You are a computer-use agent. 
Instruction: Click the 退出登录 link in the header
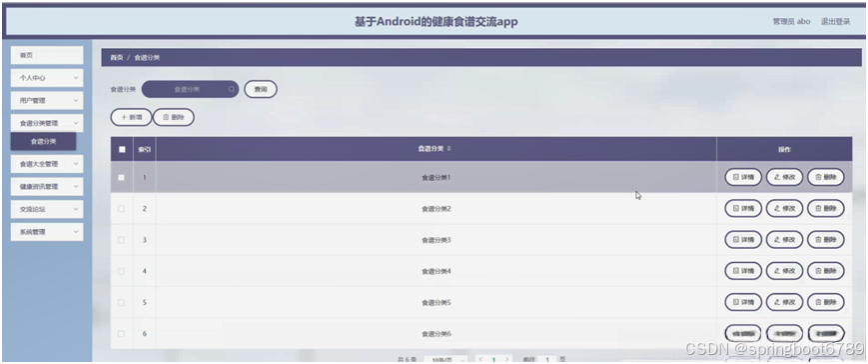[835, 22]
